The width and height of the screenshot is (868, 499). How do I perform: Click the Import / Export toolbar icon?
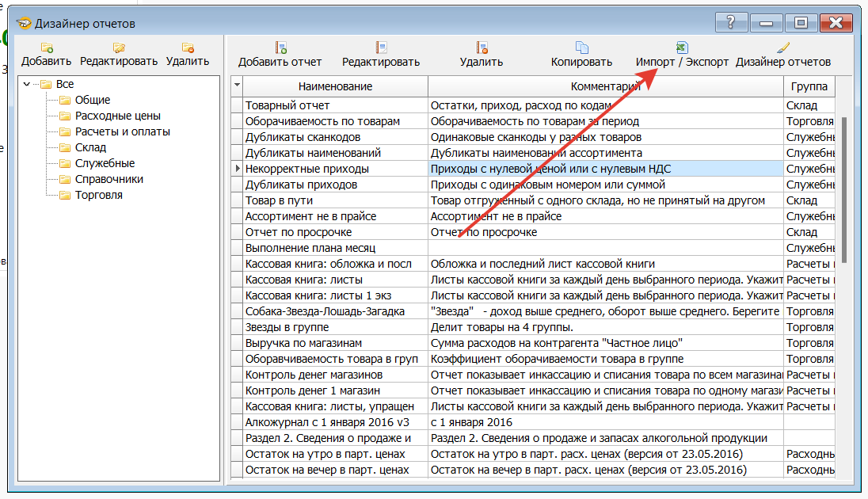[682, 48]
